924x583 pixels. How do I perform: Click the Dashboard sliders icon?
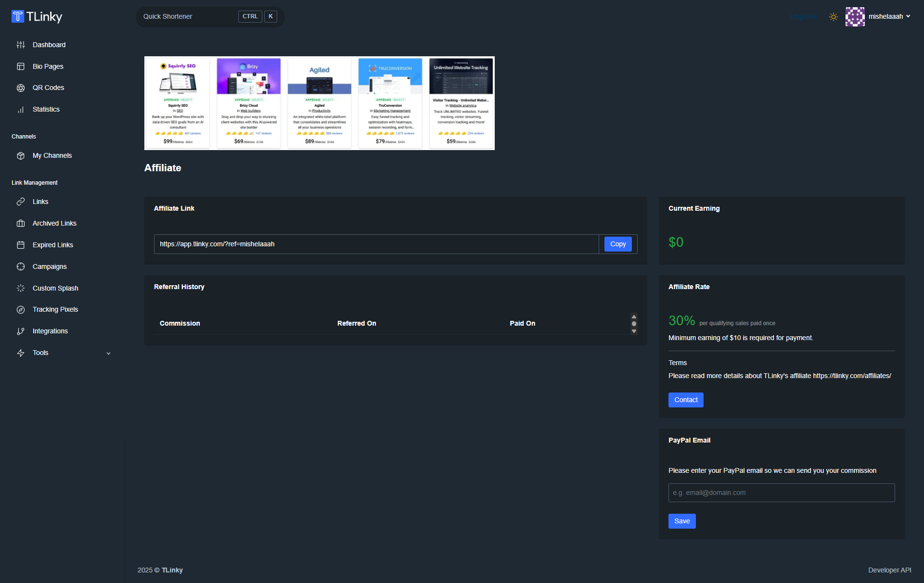click(21, 45)
